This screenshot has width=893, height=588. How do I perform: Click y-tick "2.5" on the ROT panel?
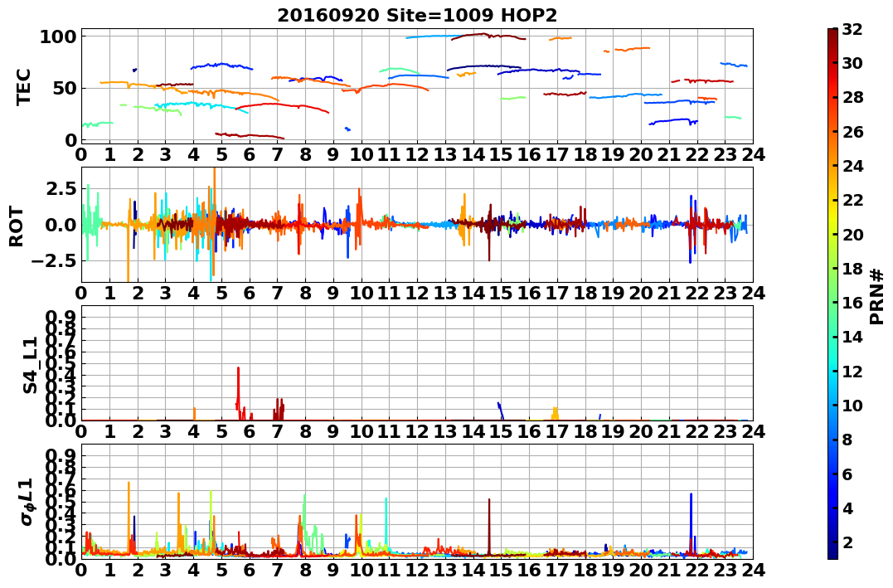60,188
